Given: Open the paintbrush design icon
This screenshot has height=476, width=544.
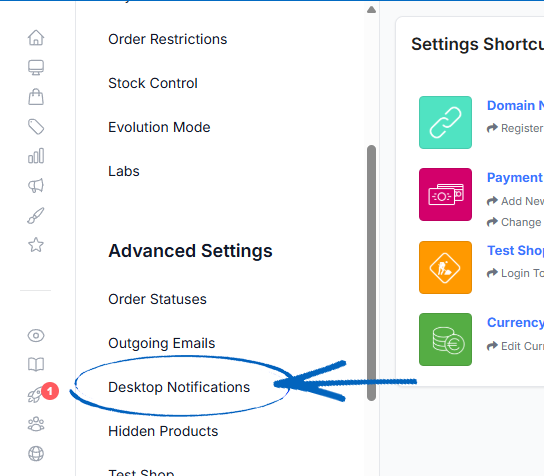Looking at the screenshot, I should [36, 215].
